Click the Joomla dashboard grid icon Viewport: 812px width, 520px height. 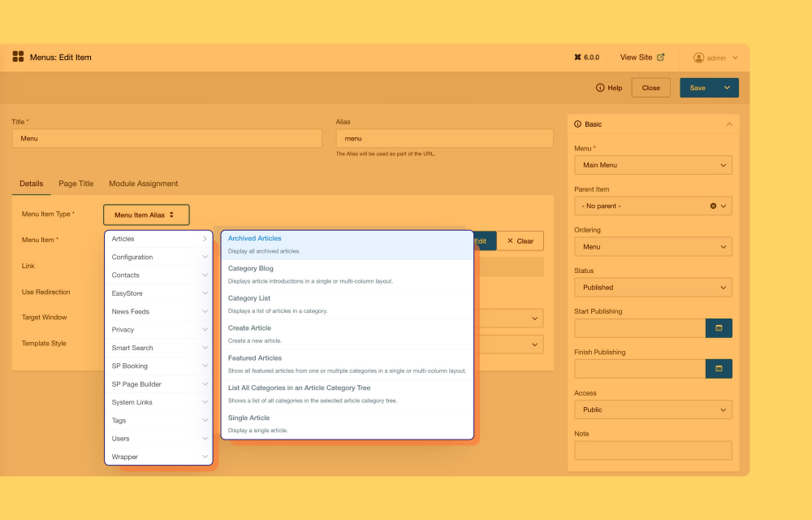point(18,57)
